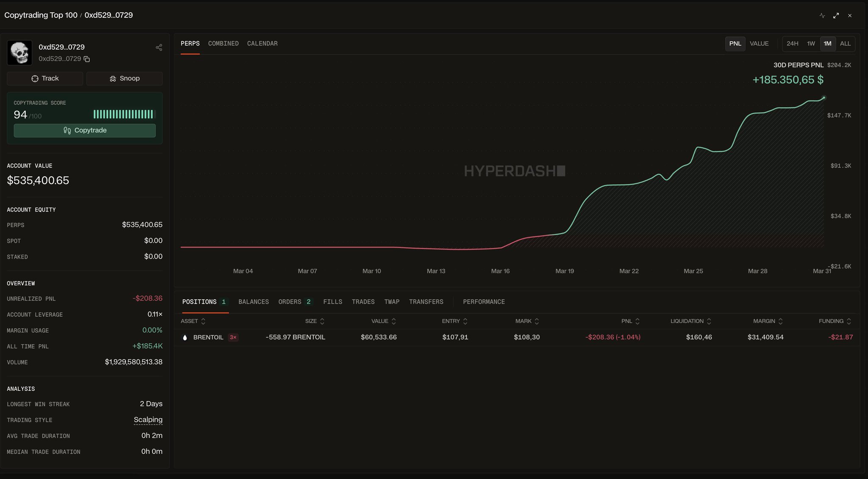Open the CALENDAR tab

pyautogui.click(x=262, y=44)
